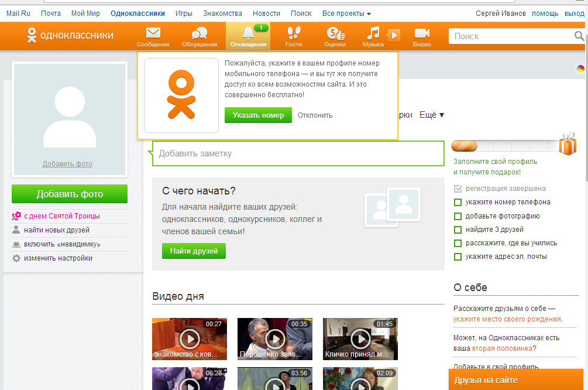Screen dimensions: 588x390
Task: Click the Добавить заметку field
Action: (x=298, y=153)
